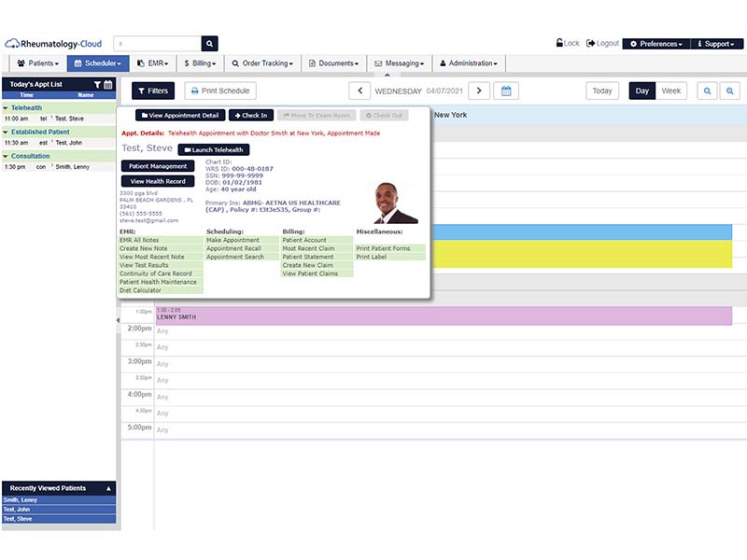Open the calendar date picker icon
The image size is (747, 560).
click(x=506, y=91)
